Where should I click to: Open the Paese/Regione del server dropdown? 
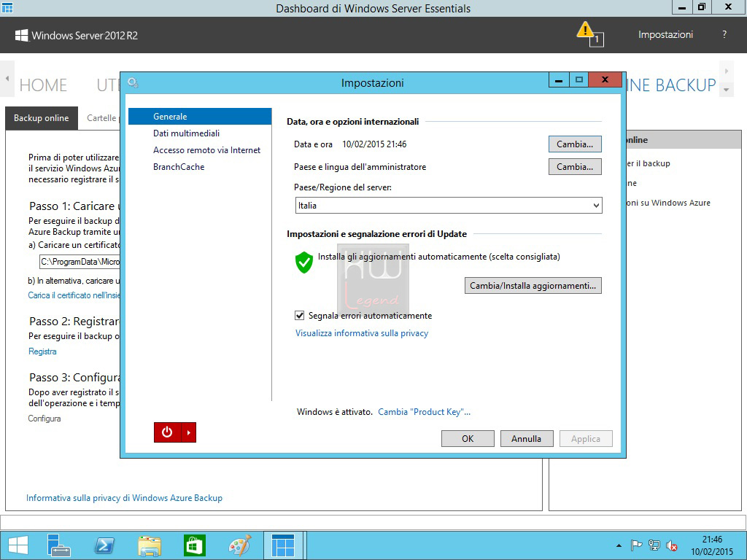449,205
